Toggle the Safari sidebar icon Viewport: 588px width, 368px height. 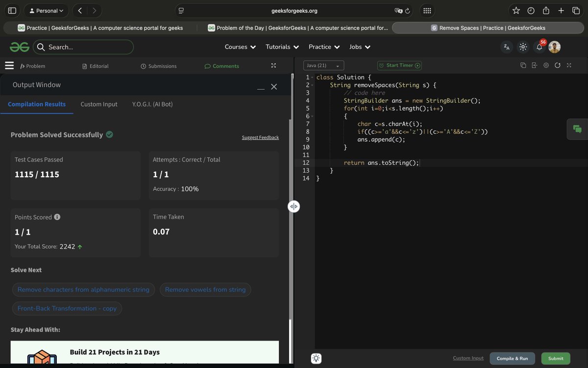point(12,10)
